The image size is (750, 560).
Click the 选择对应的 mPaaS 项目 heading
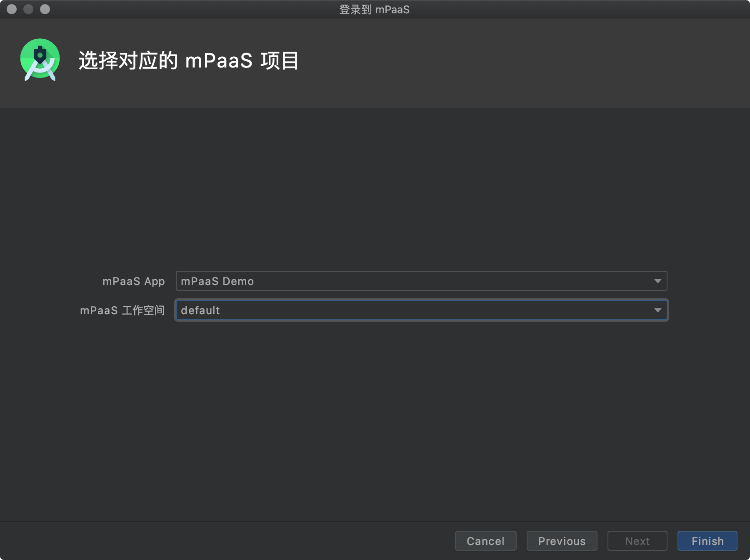(188, 60)
